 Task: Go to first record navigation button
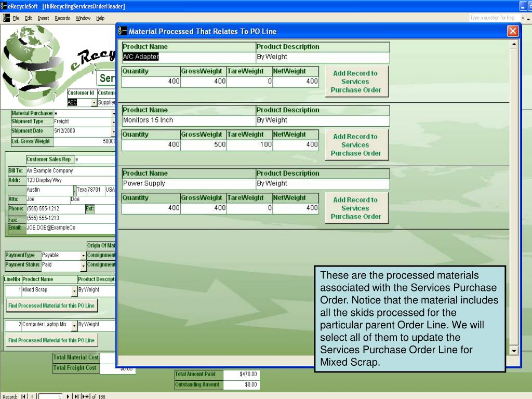tap(23, 396)
